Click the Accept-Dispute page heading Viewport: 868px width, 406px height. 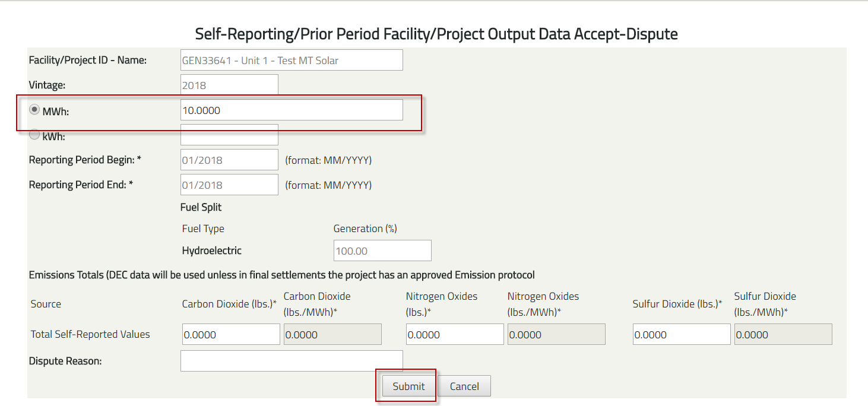[x=436, y=34]
